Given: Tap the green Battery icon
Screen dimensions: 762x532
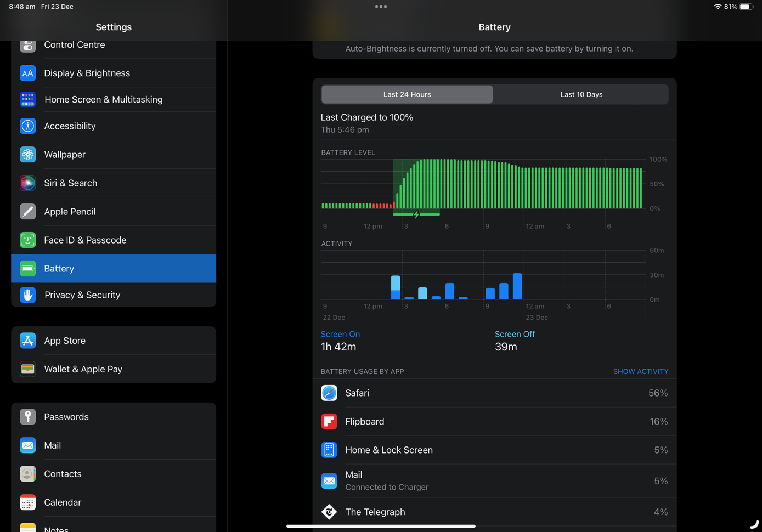Looking at the screenshot, I should 28,269.
